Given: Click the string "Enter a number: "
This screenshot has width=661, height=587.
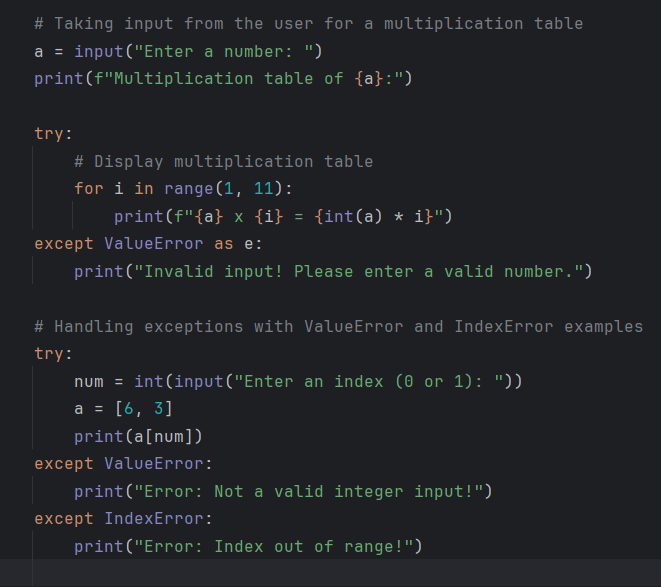Looking at the screenshot, I should pos(223,52).
